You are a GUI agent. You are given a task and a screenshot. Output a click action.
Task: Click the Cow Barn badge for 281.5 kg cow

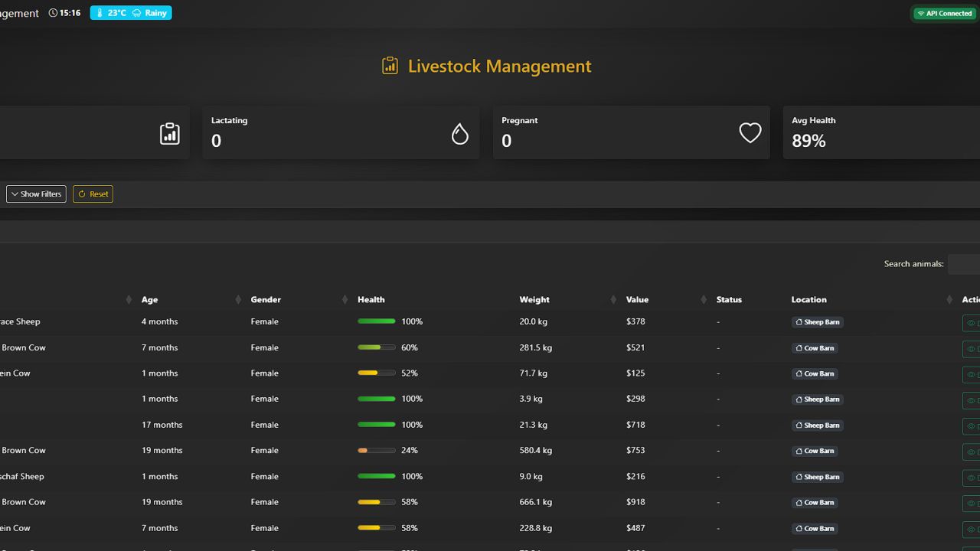point(815,348)
